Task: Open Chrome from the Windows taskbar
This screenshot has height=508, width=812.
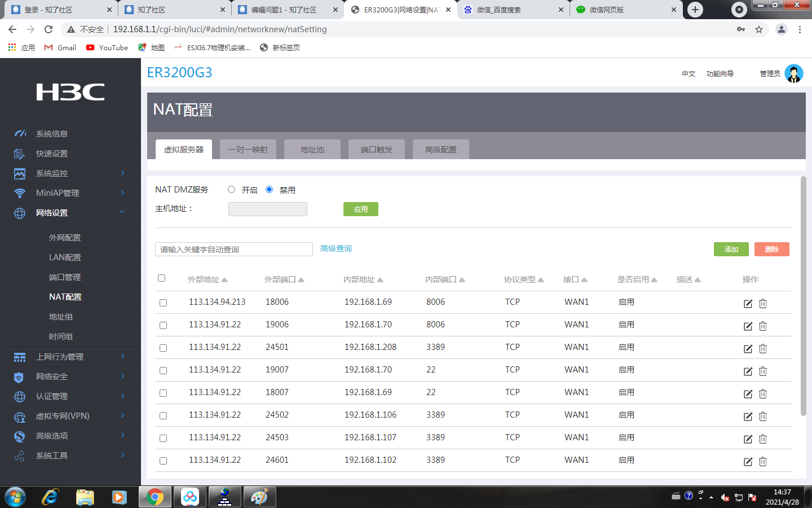Action: pyautogui.click(x=155, y=497)
